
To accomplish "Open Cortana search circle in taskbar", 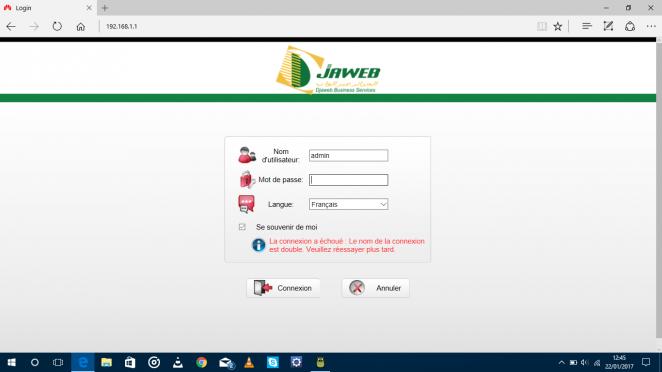I will (x=35, y=362).
